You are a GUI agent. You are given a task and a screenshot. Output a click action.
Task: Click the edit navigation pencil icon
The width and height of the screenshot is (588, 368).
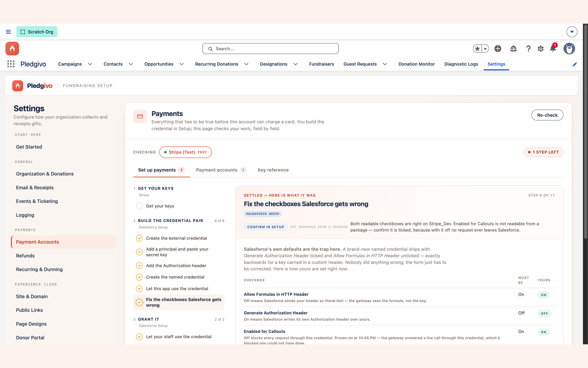pyautogui.click(x=575, y=64)
